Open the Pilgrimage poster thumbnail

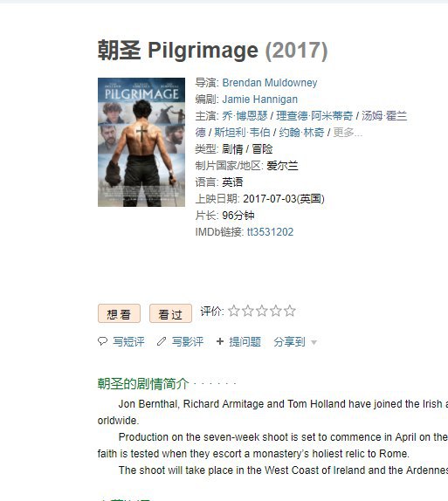click(141, 142)
